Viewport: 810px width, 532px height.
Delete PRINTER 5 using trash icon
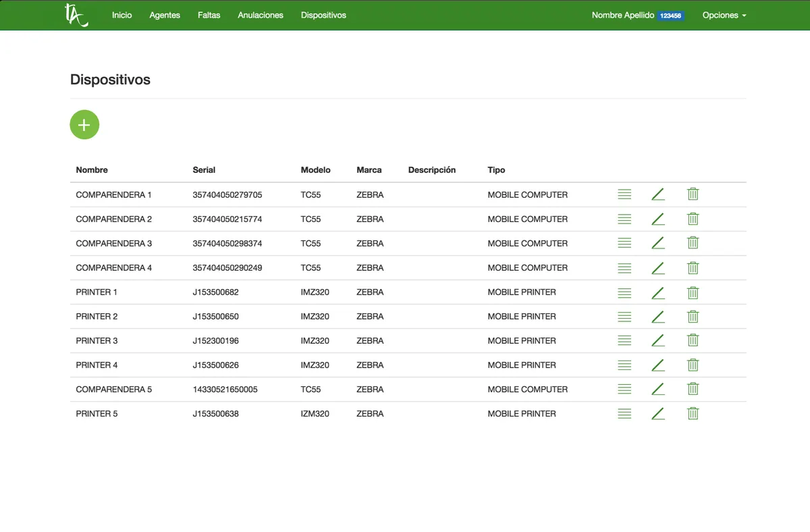tap(693, 413)
